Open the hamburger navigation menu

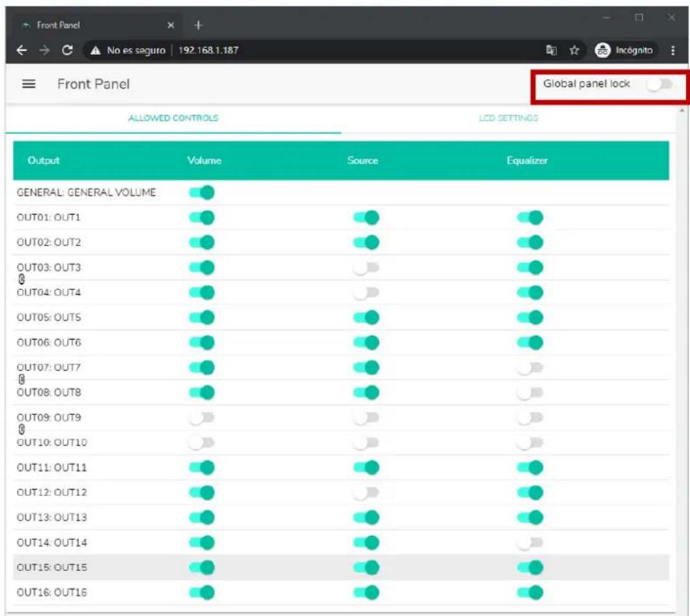[29, 84]
